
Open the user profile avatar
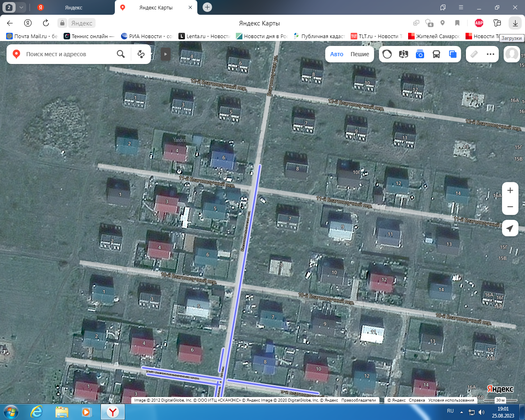click(x=512, y=54)
